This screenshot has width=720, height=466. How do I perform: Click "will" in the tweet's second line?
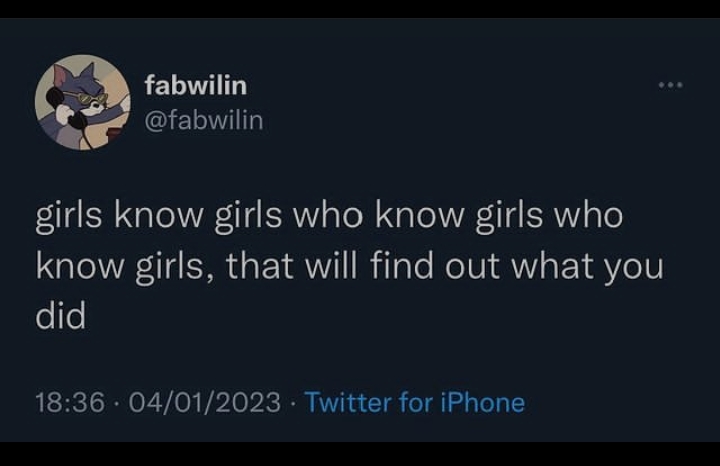tap(331, 264)
